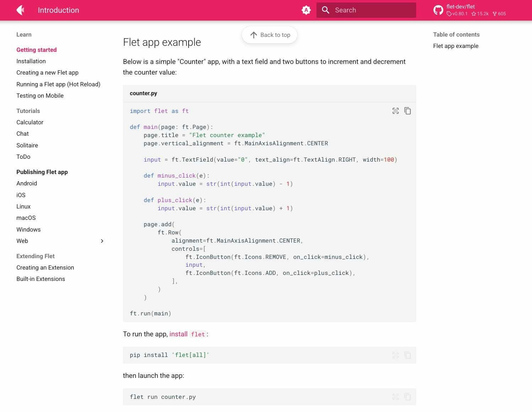Open Creating an Extension page

point(45,267)
